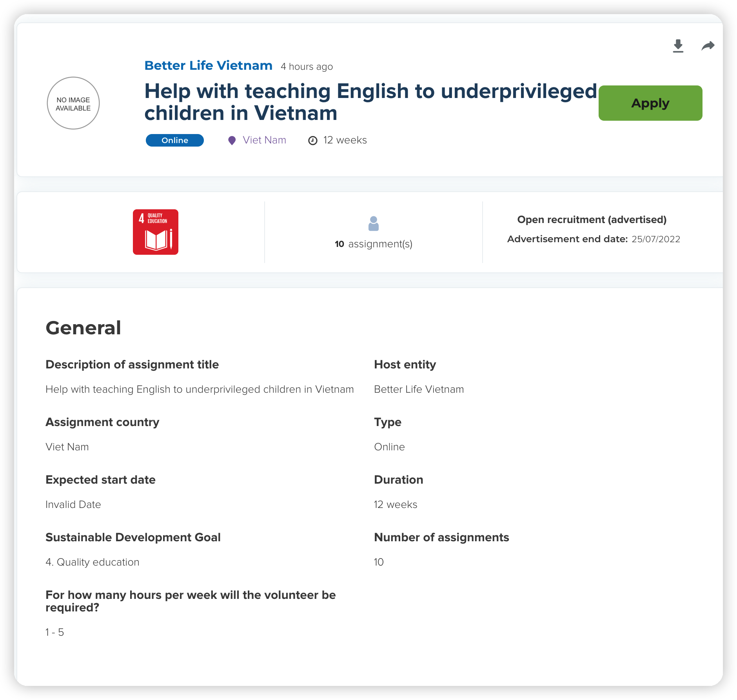
Task: Click '10' under Number of assignments
Action: click(x=379, y=562)
